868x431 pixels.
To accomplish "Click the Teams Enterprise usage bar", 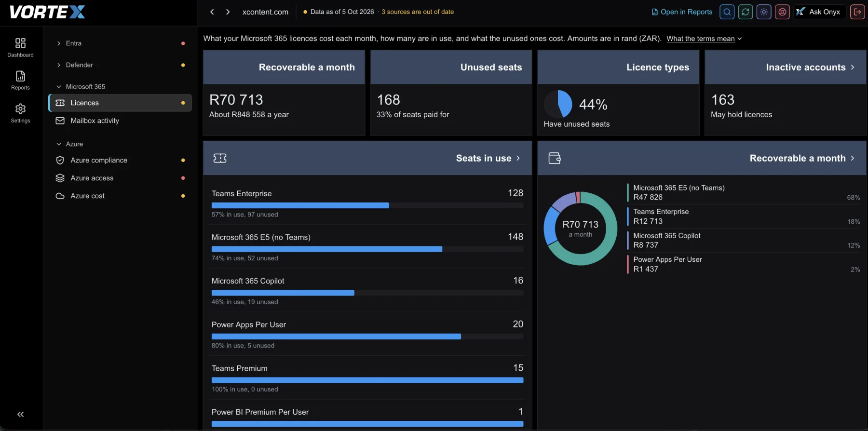I will 367,205.
